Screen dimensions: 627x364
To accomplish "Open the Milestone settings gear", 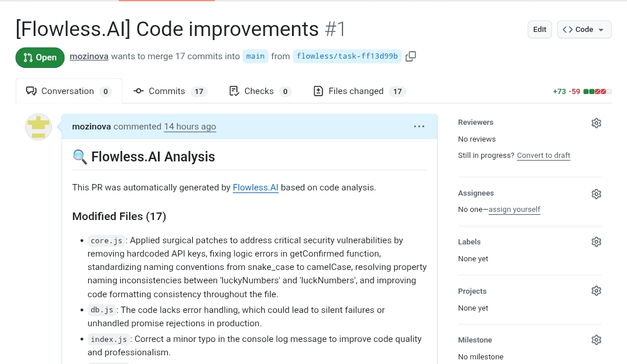I will (x=596, y=340).
